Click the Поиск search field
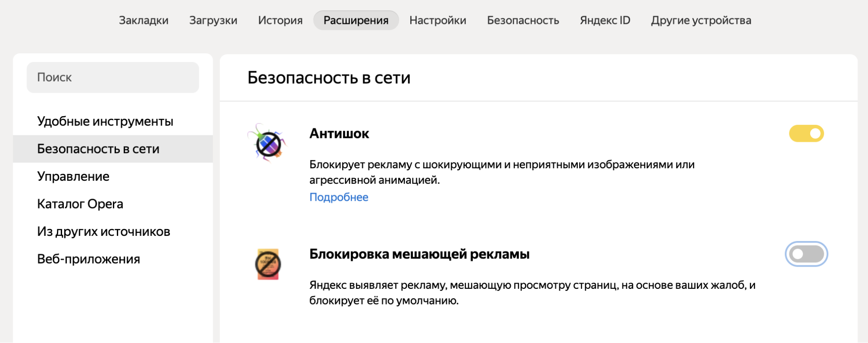The width and height of the screenshot is (868, 343). 113,77
